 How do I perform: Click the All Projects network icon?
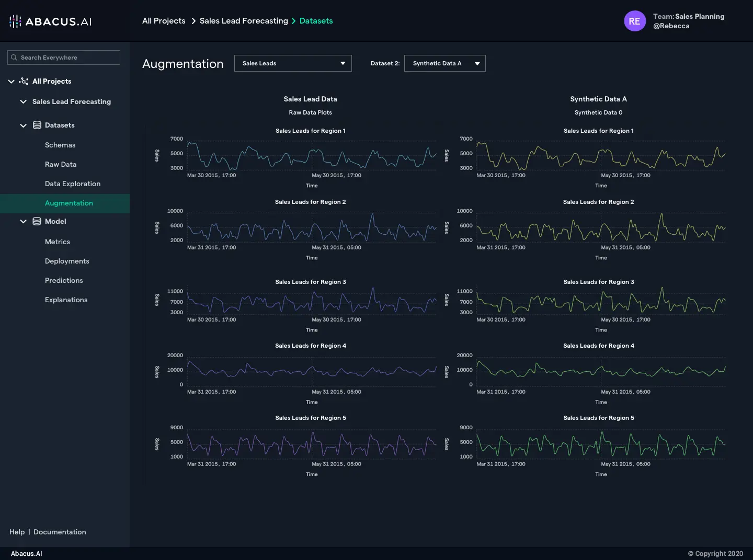click(x=24, y=81)
